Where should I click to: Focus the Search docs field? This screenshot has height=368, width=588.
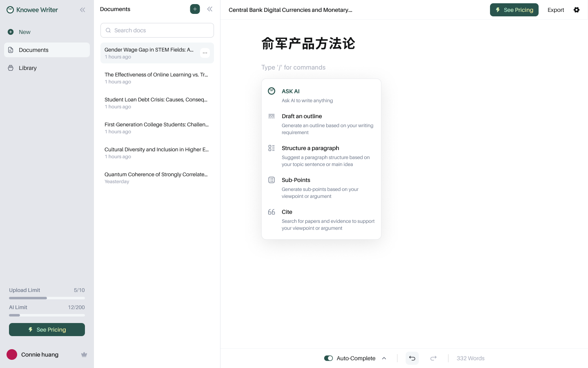(157, 30)
